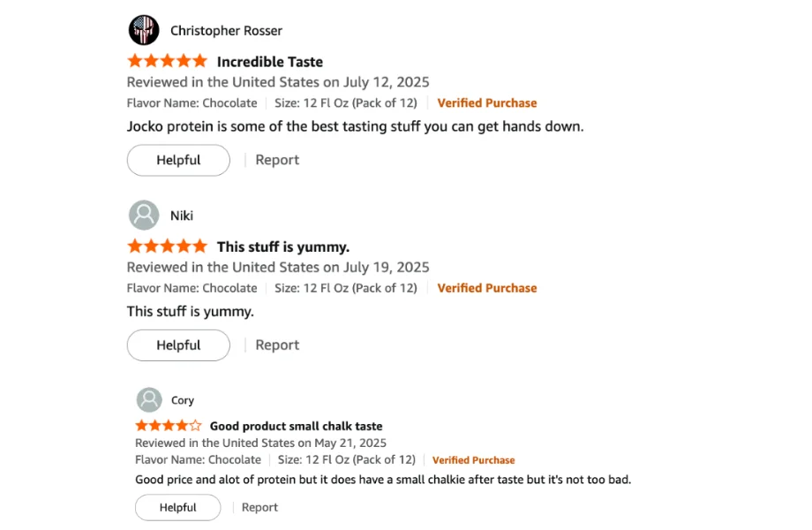Click Christopher Rosser's profile avatar

point(144,29)
